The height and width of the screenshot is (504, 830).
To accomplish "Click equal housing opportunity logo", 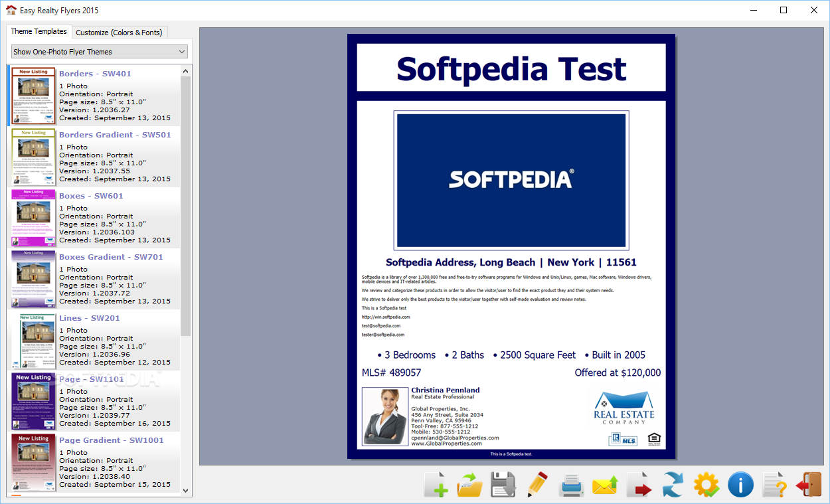I will point(654,439).
